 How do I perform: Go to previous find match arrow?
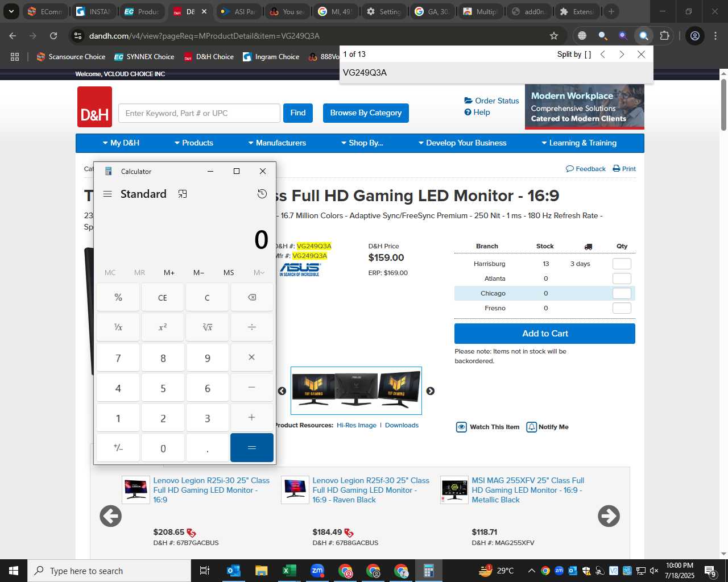coord(603,54)
